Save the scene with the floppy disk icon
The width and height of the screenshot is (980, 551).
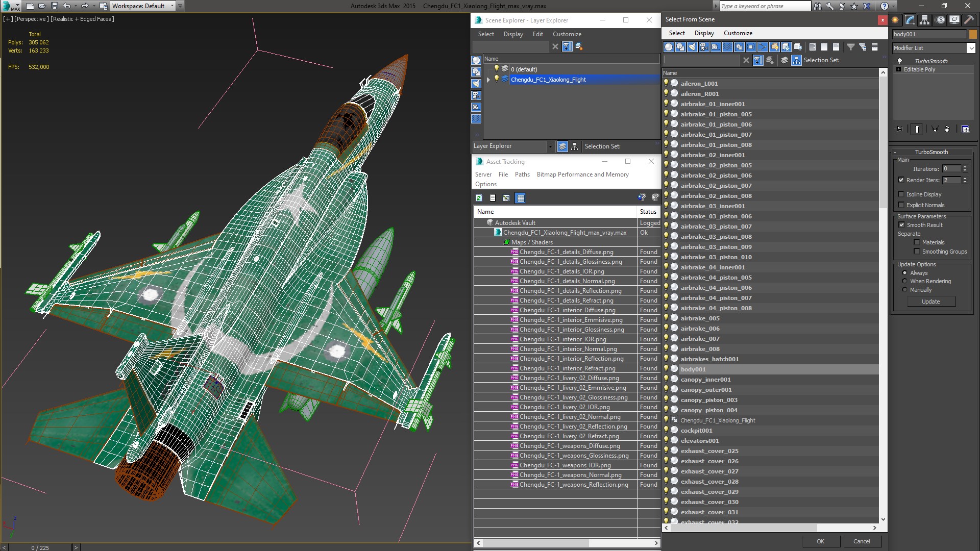point(54,6)
